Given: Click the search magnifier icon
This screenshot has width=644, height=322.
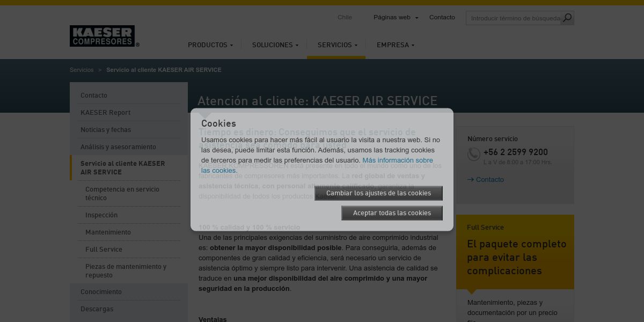Looking at the screenshot, I should [x=567, y=18].
